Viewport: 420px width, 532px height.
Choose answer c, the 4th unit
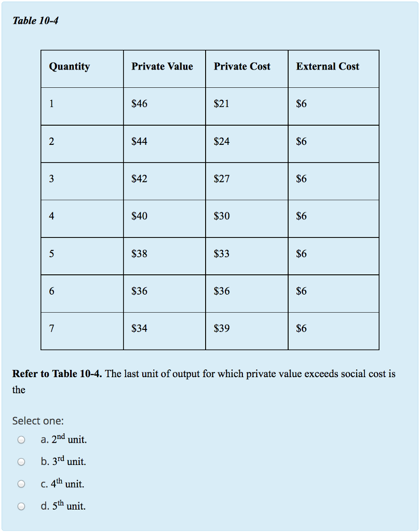point(21,483)
